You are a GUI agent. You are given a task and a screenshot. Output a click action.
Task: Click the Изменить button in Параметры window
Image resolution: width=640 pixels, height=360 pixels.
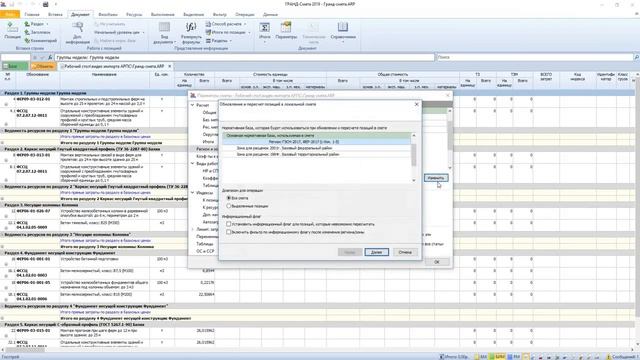(436, 178)
